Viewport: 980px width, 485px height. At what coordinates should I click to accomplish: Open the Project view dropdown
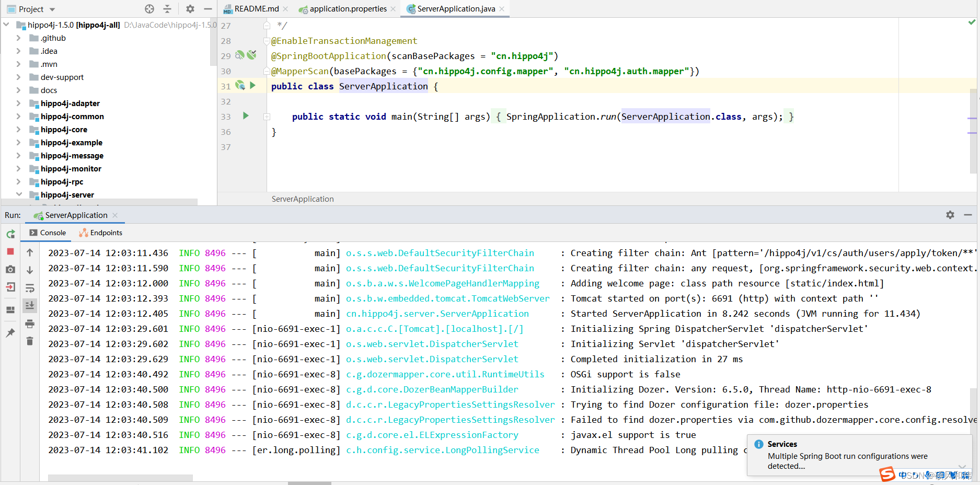pos(52,9)
